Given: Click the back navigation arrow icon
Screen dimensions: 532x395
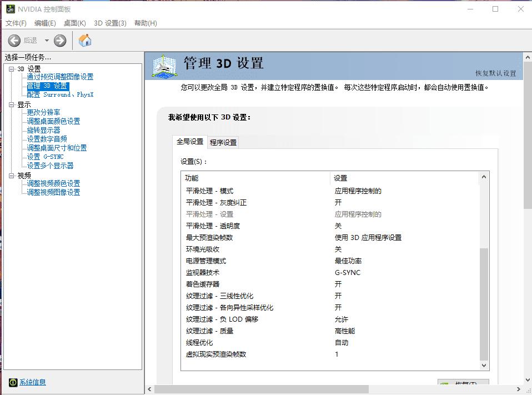Looking at the screenshot, I should click(14, 40).
